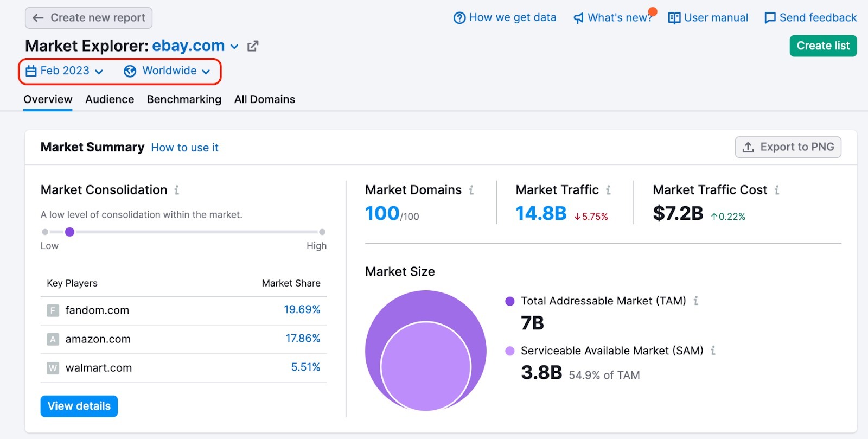Viewport: 868px width, 439px height.
Task: Click the Create new report button
Action: click(88, 18)
